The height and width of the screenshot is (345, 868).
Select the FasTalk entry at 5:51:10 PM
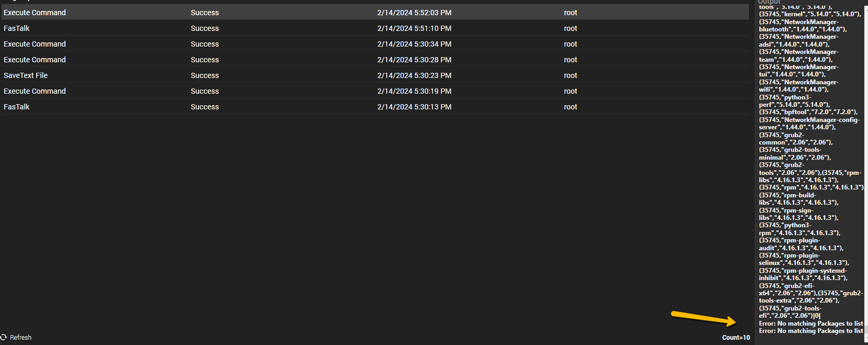pos(17,28)
